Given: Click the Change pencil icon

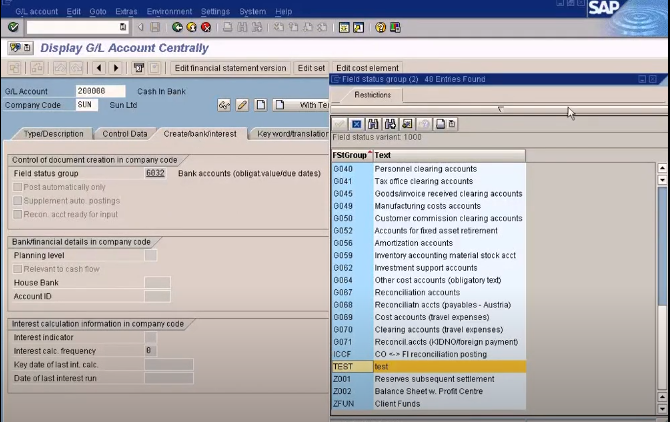Looking at the screenshot, I should pyautogui.click(x=242, y=105).
